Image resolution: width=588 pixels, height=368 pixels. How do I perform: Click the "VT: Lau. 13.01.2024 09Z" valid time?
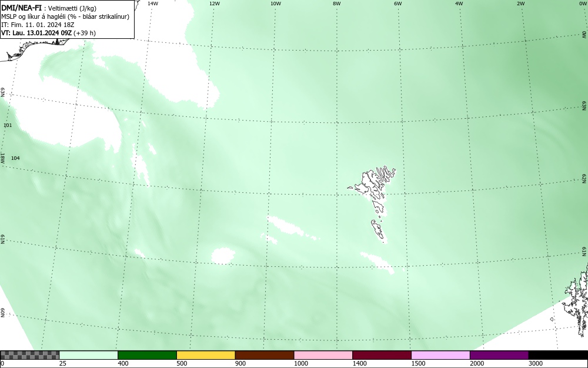(36, 33)
